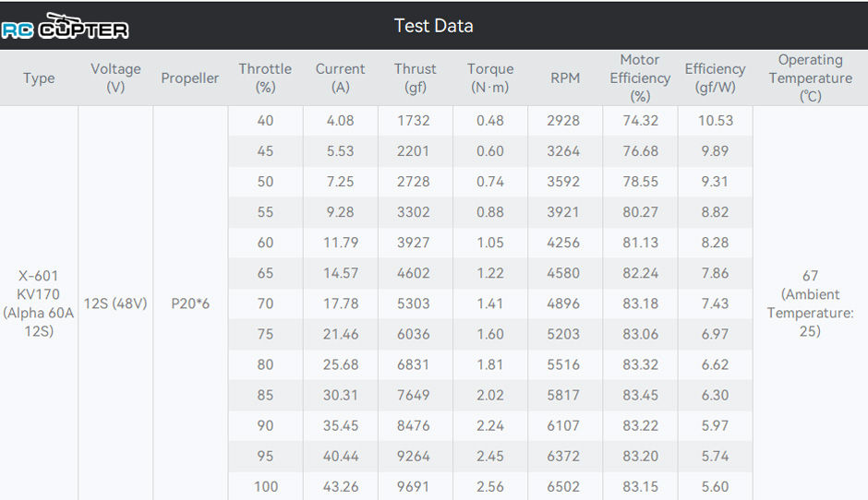The image size is (868, 500).
Task: Select the 12S (48V) voltage cell
Action: coord(115,304)
